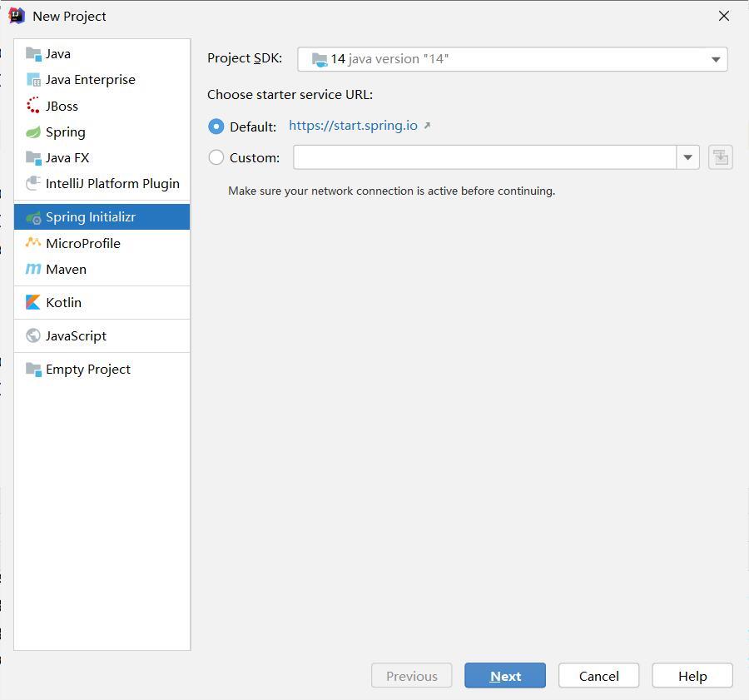Open the Project SDK combo box
The height and width of the screenshot is (700, 749).
(x=512, y=59)
